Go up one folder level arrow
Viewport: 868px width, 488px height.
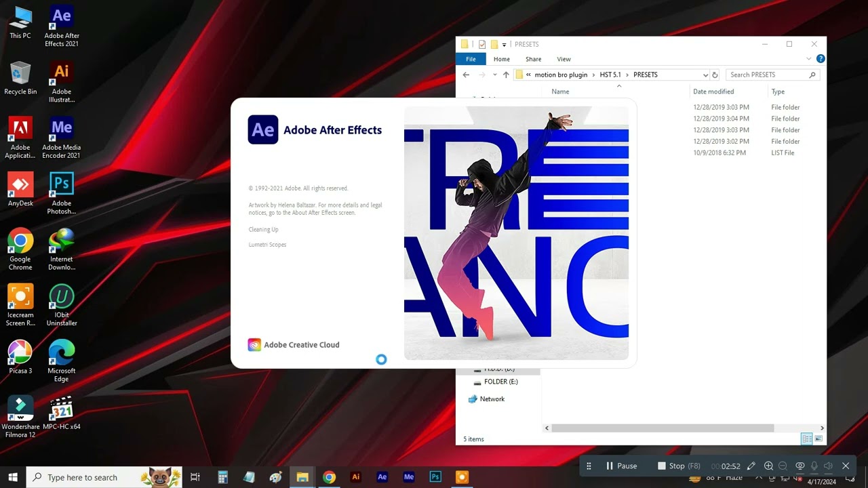[x=506, y=75]
